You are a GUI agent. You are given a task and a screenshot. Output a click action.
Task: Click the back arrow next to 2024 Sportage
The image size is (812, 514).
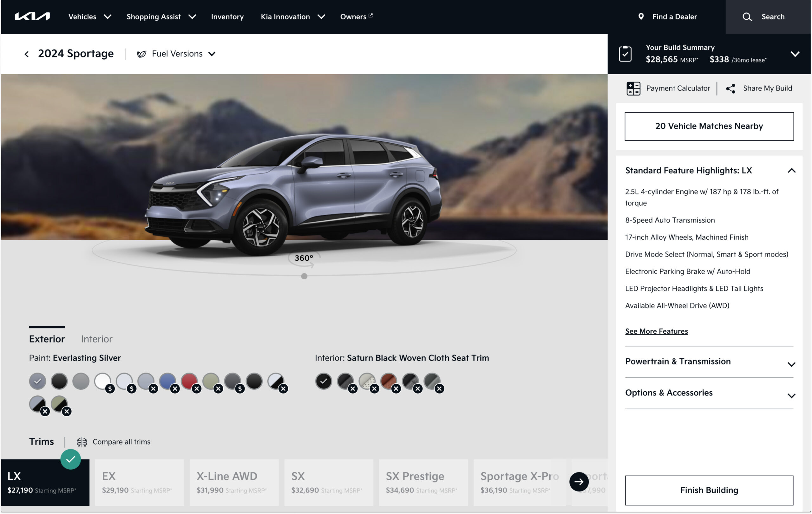26,54
